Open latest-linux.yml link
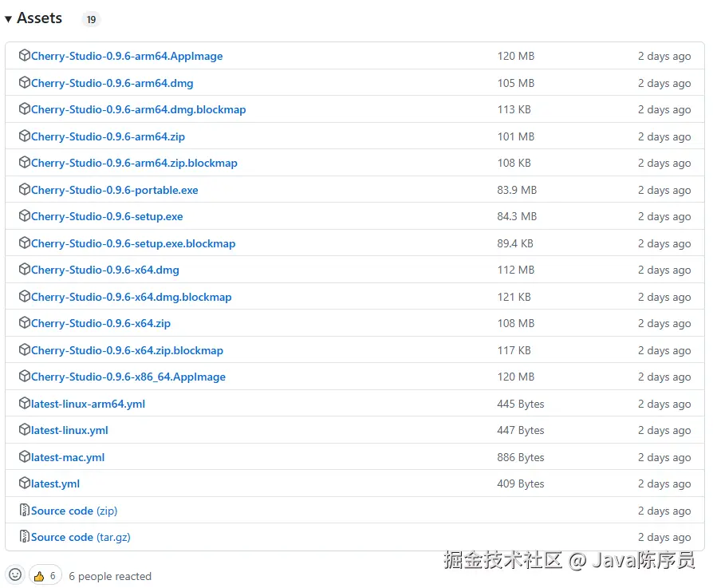 coord(69,430)
